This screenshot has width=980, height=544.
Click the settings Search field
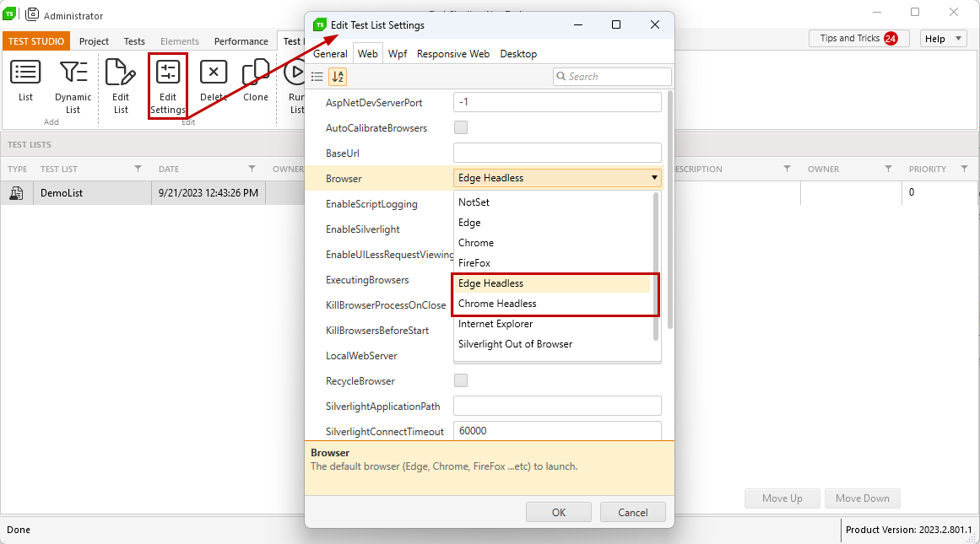click(613, 77)
